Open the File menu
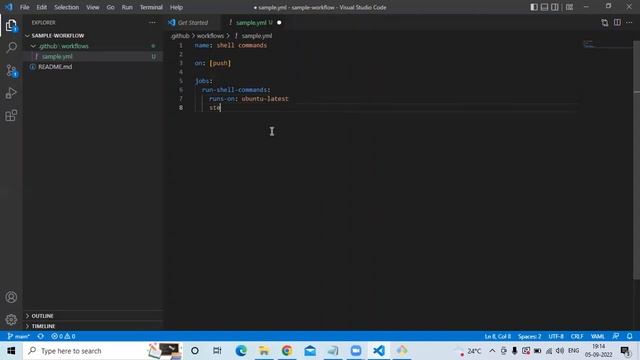Viewport: 640px width, 360px height. (x=24, y=7)
